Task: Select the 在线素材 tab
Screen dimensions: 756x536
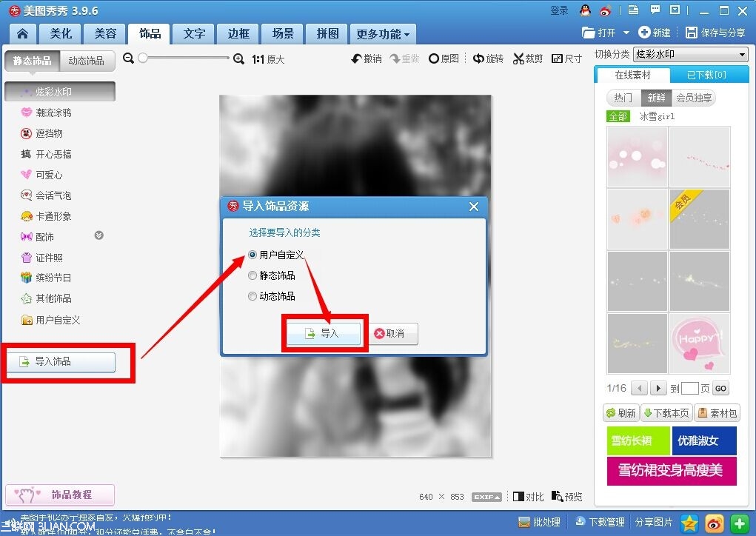Action: pyautogui.click(x=632, y=76)
